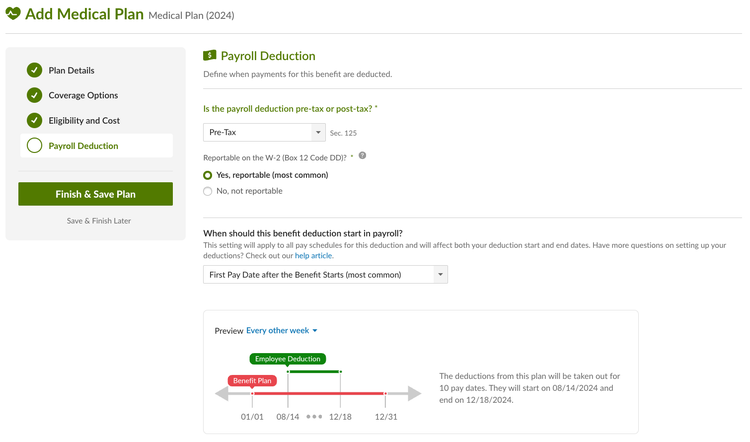This screenshot has width=750, height=442.
Task: Open the Coverage Options step
Action: (x=83, y=95)
